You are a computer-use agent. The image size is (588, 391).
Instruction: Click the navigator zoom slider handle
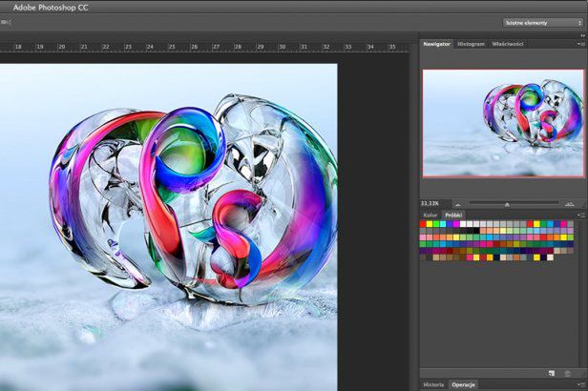[x=507, y=204]
